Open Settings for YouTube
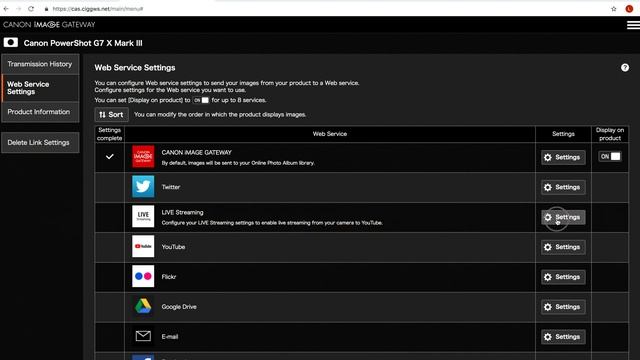 click(563, 247)
